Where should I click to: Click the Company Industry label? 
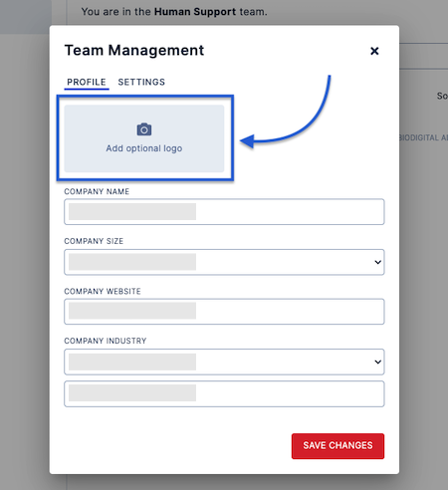[106, 341]
